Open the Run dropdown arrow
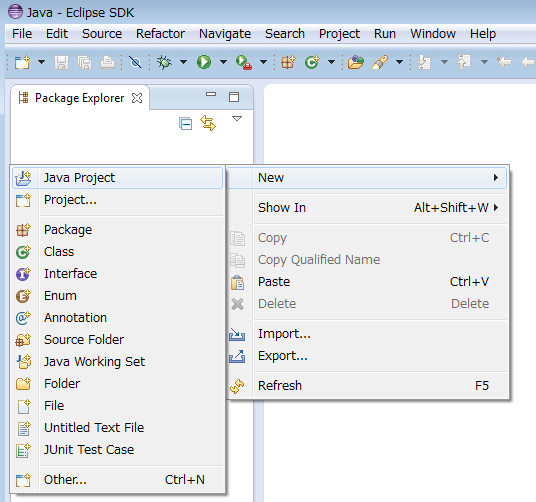 pos(224,62)
